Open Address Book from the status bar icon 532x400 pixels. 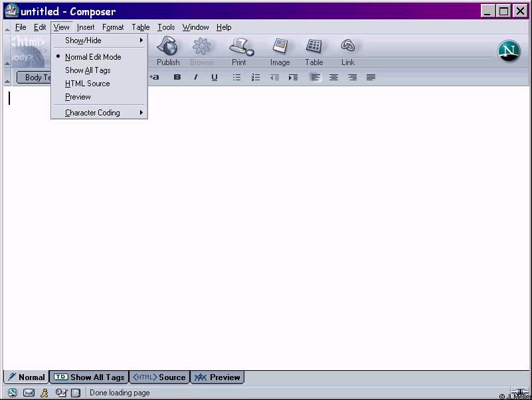(76, 393)
